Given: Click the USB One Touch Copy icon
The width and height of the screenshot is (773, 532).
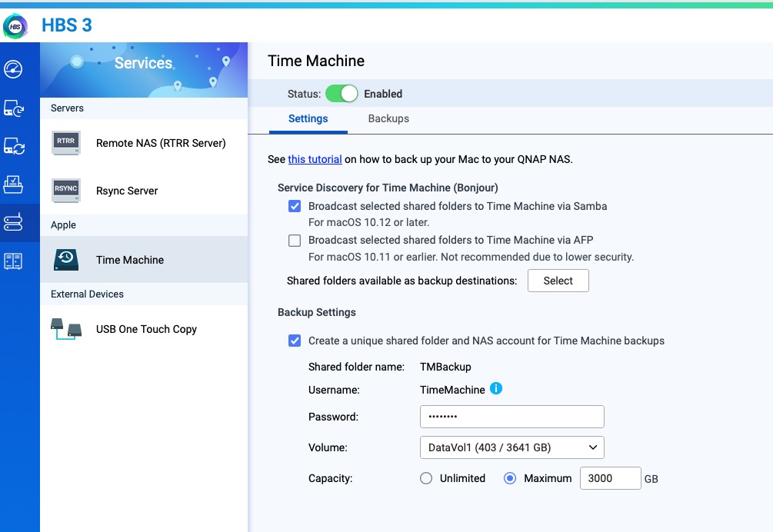Looking at the screenshot, I should tap(66, 328).
